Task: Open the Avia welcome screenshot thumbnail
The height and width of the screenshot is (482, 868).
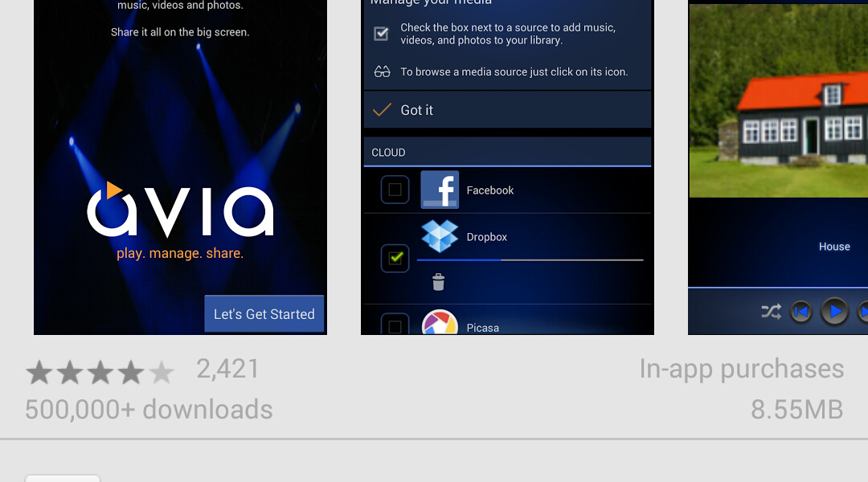Action: coord(181,167)
